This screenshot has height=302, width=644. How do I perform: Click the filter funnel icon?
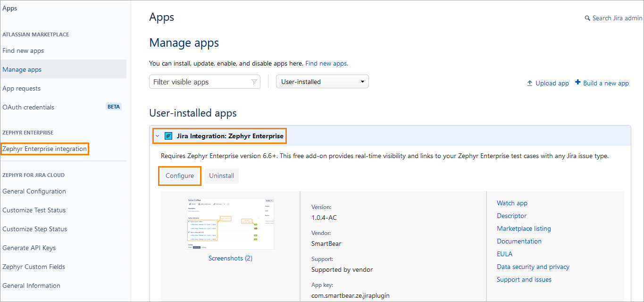coord(254,82)
